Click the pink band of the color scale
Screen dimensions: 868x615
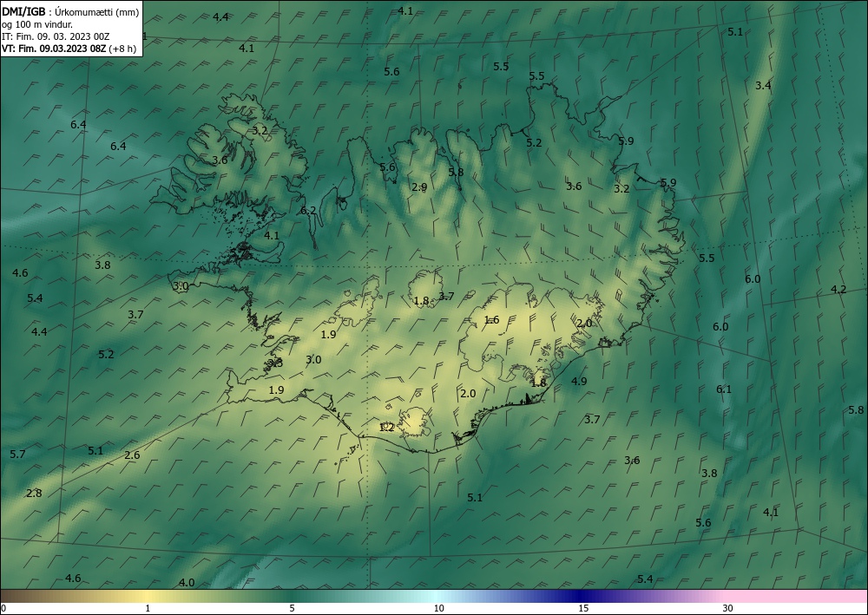797,596
